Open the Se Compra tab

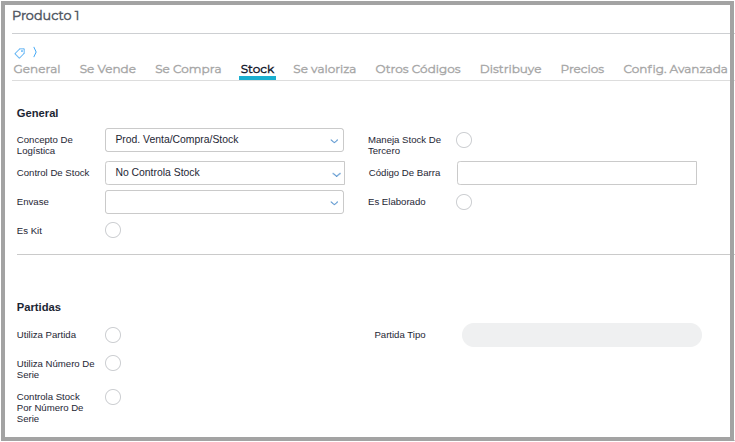pyautogui.click(x=188, y=69)
